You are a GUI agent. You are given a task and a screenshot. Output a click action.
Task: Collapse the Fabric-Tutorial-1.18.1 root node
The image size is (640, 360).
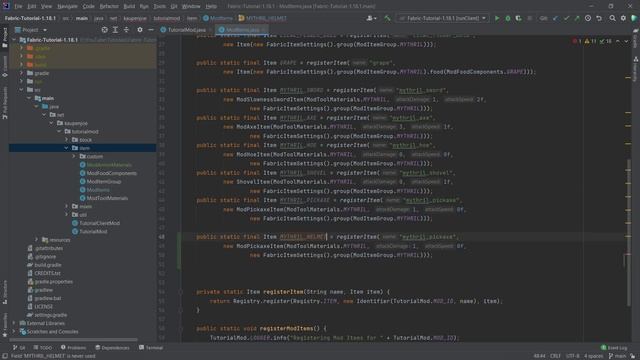[x=14, y=40]
